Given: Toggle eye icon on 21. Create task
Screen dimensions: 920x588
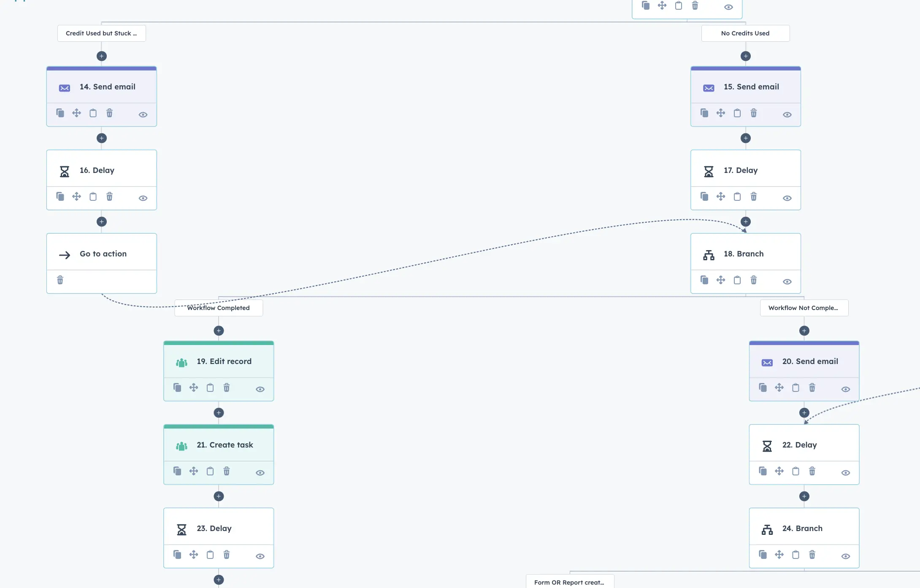Looking at the screenshot, I should 260,473.
